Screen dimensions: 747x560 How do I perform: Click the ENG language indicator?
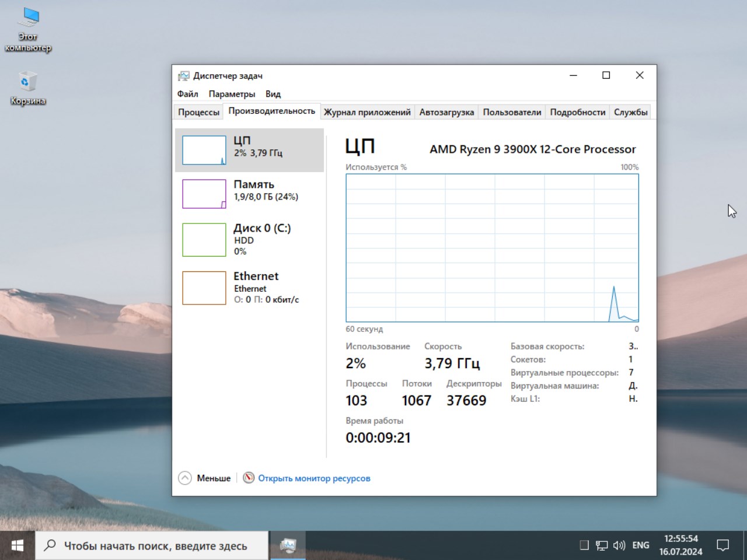(641, 545)
